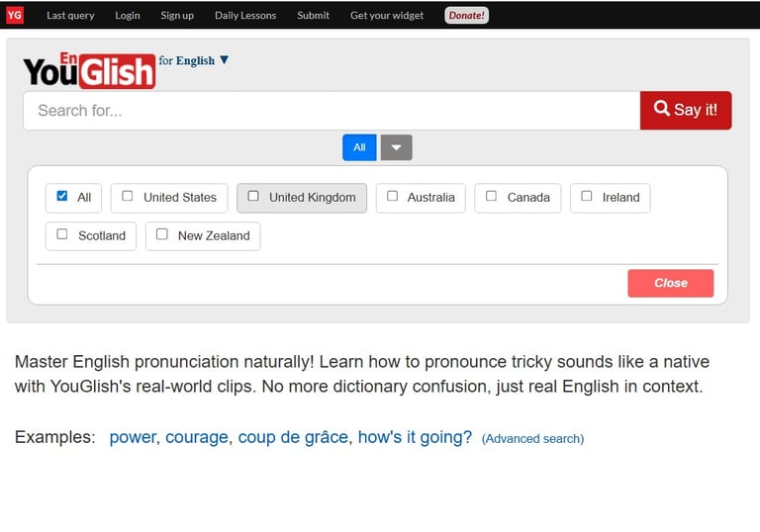The height and width of the screenshot is (532, 760).
Task: Close the accent filter panel
Action: 670,283
